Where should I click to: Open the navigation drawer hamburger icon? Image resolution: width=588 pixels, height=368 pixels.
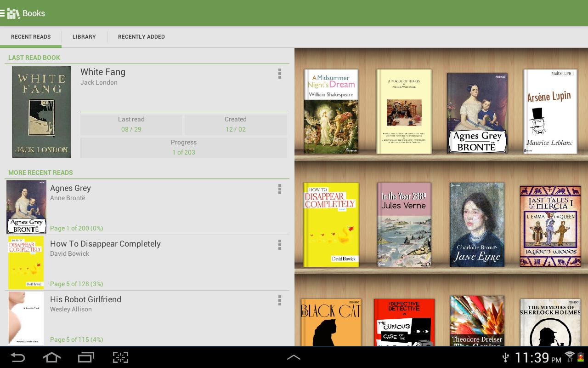tap(4, 13)
